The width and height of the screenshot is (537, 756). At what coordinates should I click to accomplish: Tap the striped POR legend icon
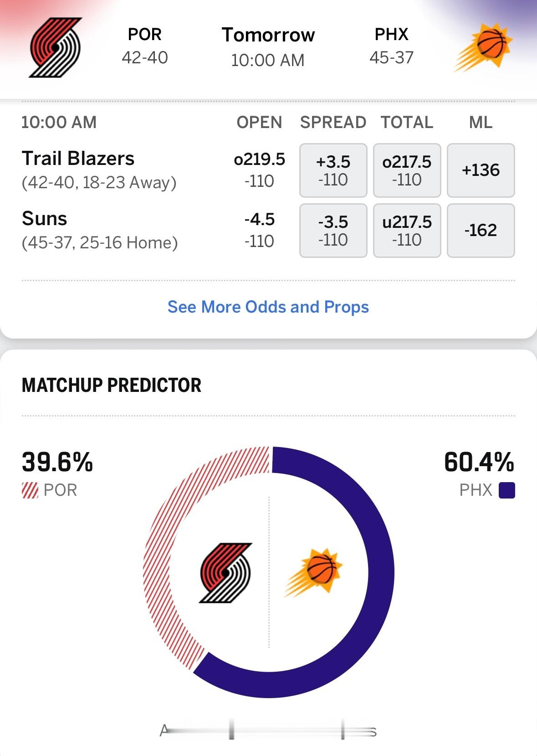click(x=30, y=490)
